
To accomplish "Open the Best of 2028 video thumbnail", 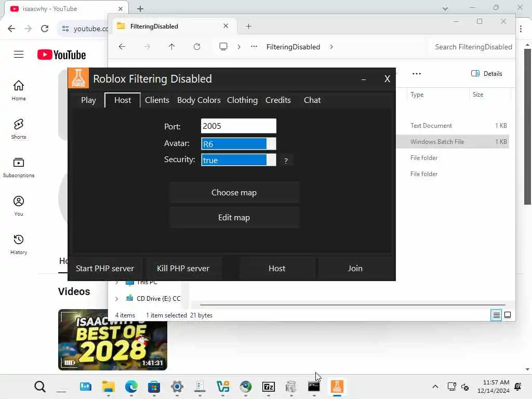I will [x=113, y=340].
